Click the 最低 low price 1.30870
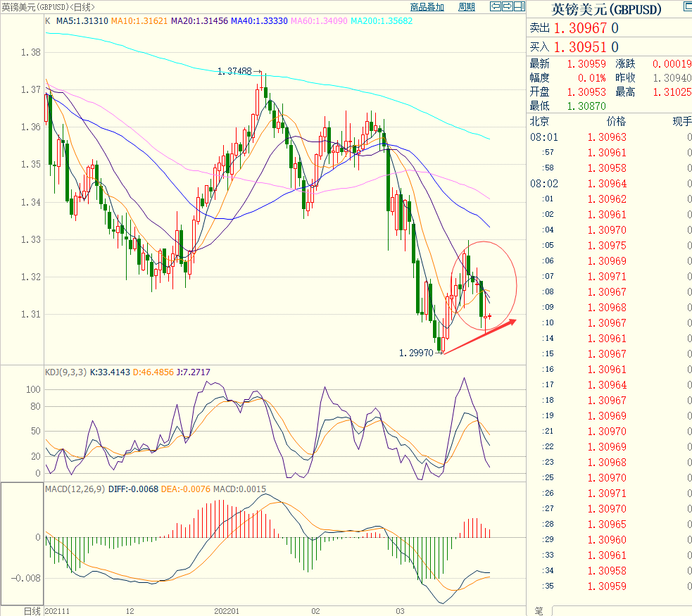692x616 pixels. click(586, 106)
